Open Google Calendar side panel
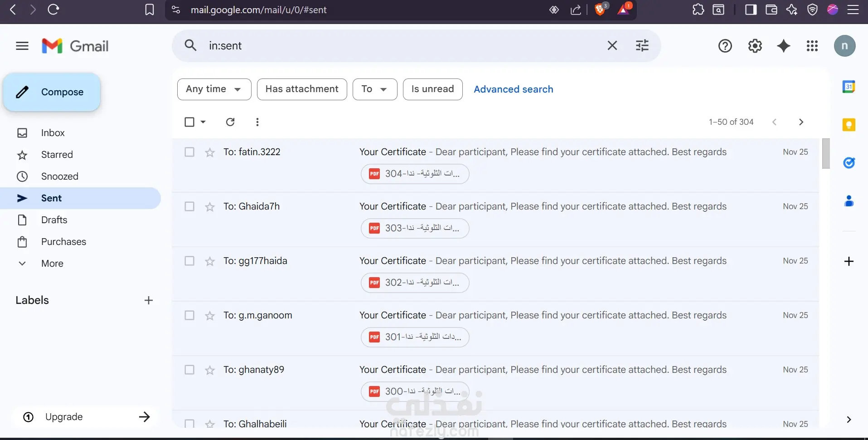 pos(849,87)
